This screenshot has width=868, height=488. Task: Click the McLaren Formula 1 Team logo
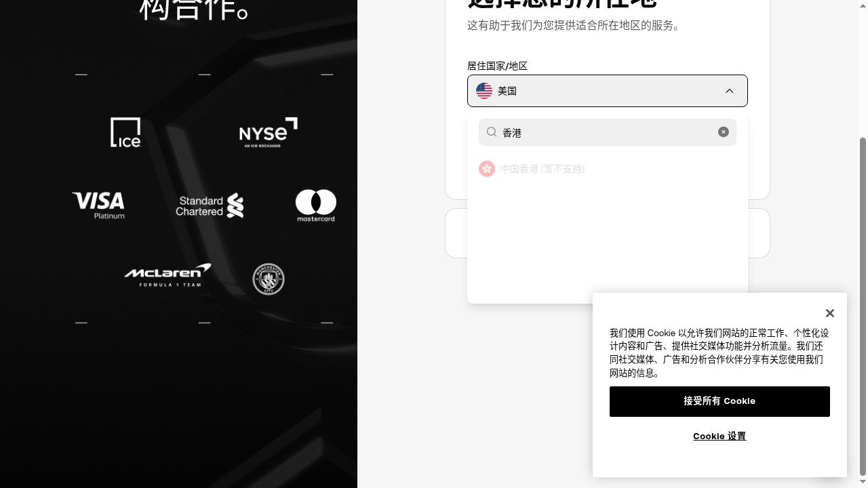167,275
